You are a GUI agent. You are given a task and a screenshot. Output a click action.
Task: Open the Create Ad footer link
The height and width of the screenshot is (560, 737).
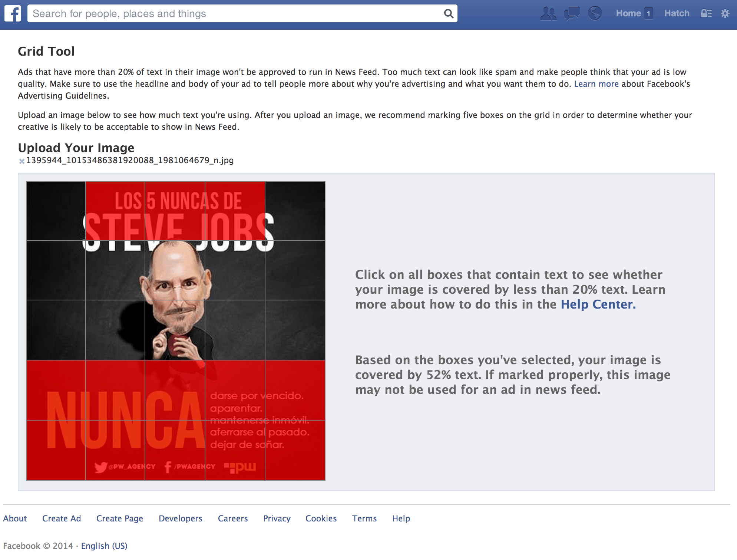(x=62, y=518)
